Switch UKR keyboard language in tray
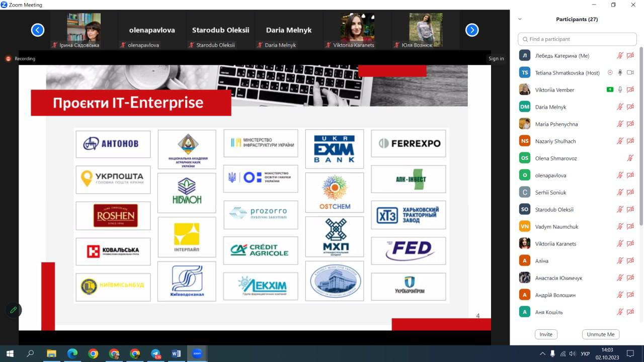This screenshot has width=644, height=362. [585, 353]
